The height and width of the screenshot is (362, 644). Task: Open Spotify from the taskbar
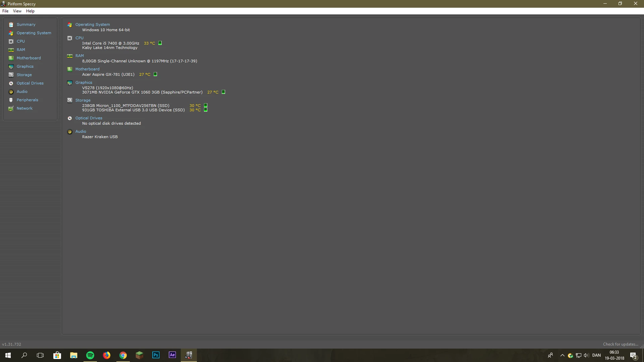click(x=90, y=355)
